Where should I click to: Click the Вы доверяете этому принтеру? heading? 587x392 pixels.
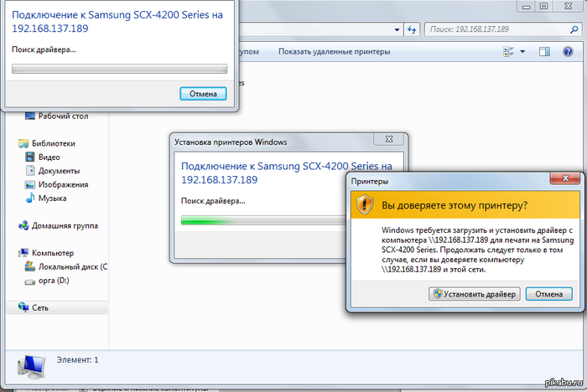455,205
